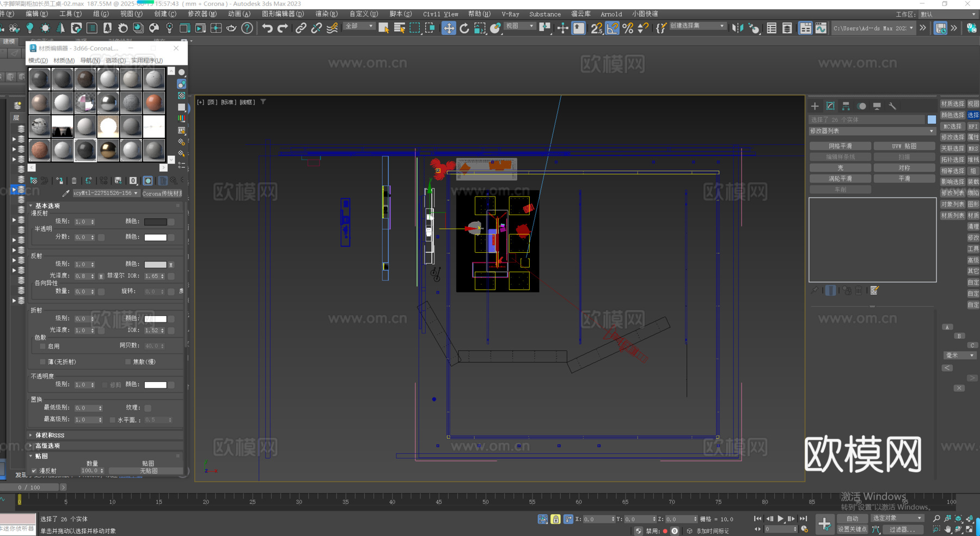The image size is (980, 536).
Task: Choose the Rectangular Selection Region tool
Action: coord(415,28)
